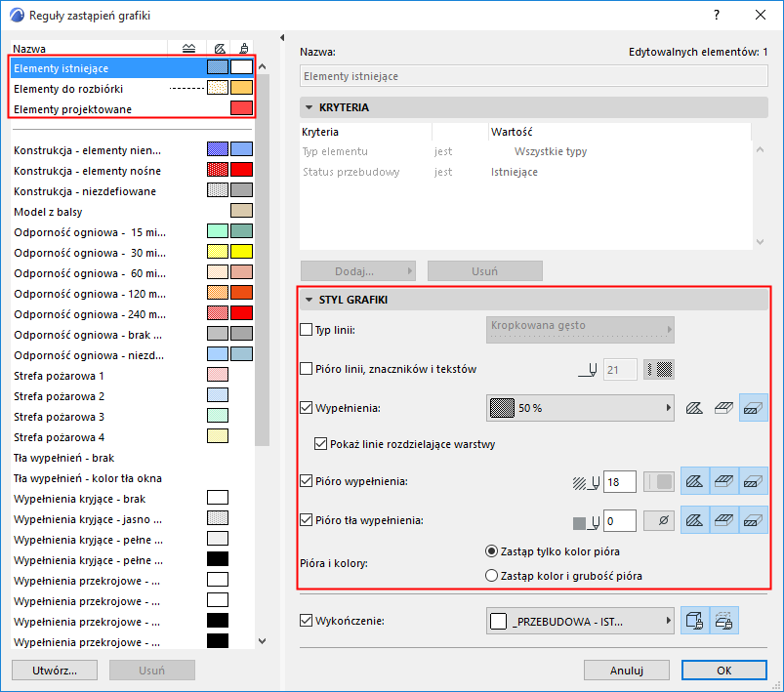Image resolution: width=784 pixels, height=692 pixels.
Task: Cancel with the Anuluj button
Action: coord(627,670)
